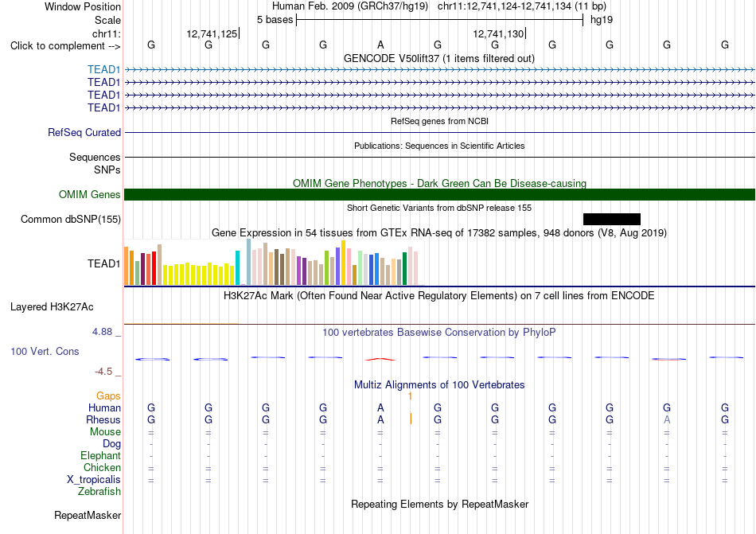Select the Human species label

[104, 408]
